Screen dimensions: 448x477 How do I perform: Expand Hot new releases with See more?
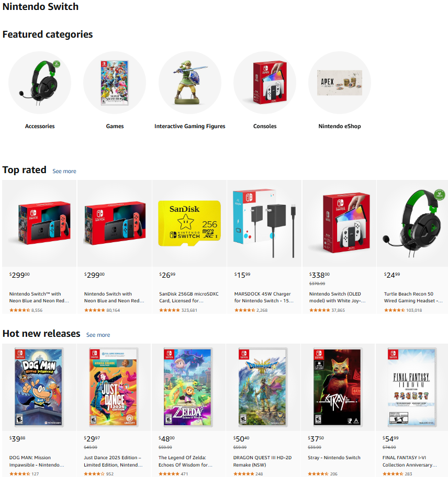click(98, 335)
